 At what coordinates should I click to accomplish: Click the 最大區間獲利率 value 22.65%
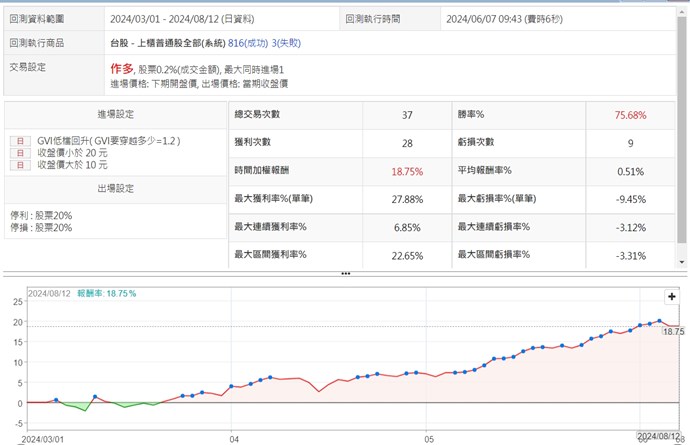pyautogui.click(x=407, y=256)
